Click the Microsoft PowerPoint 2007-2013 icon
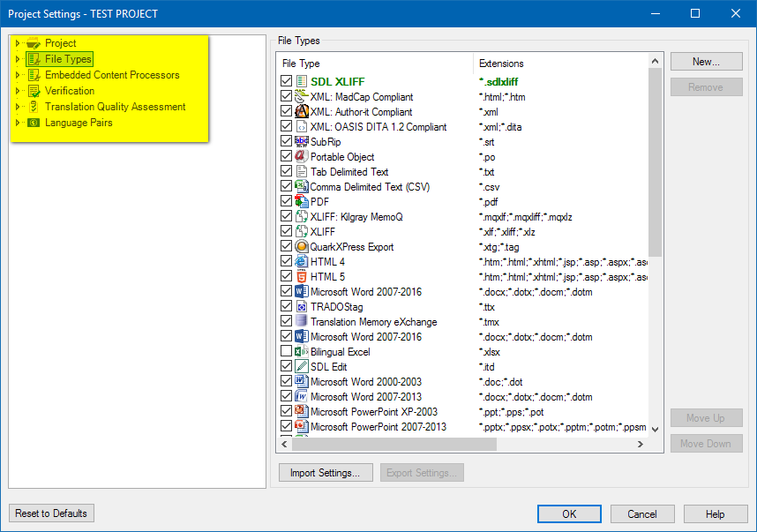This screenshot has width=757, height=532. tap(302, 426)
